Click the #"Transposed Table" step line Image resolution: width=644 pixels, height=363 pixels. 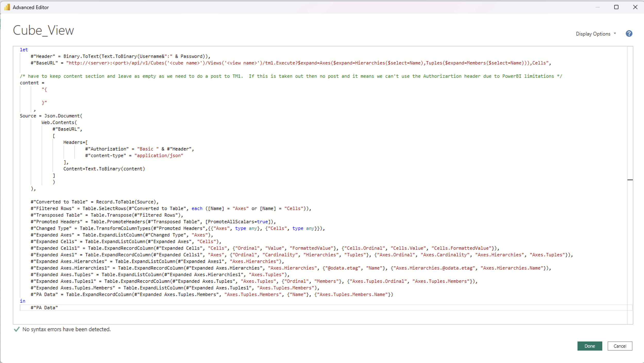107,215
